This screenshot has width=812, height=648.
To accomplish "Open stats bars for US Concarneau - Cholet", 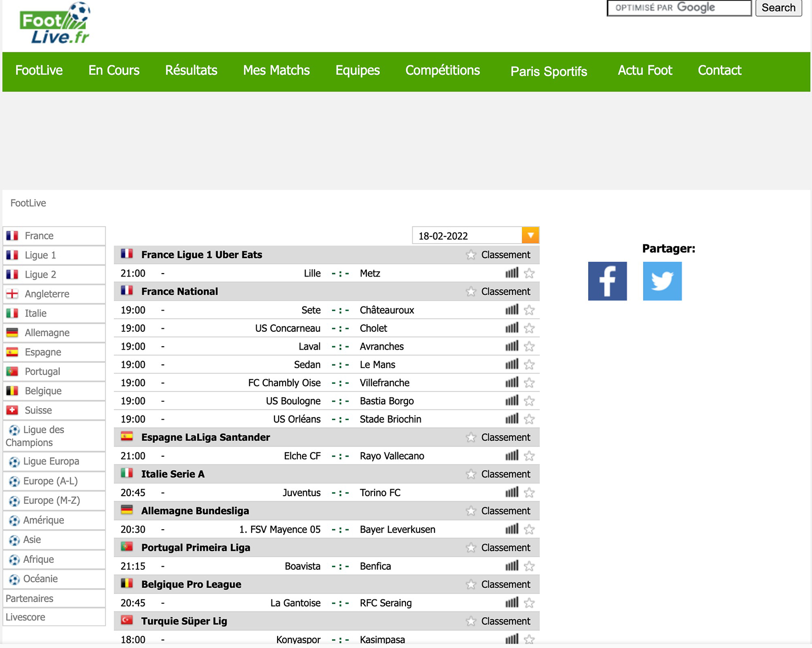I will pyautogui.click(x=512, y=328).
